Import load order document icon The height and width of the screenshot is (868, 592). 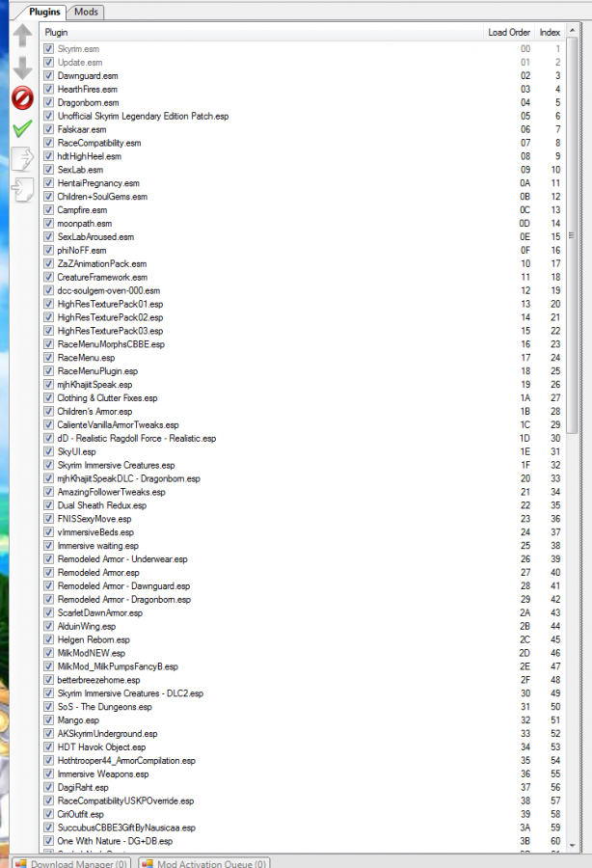pos(23,189)
